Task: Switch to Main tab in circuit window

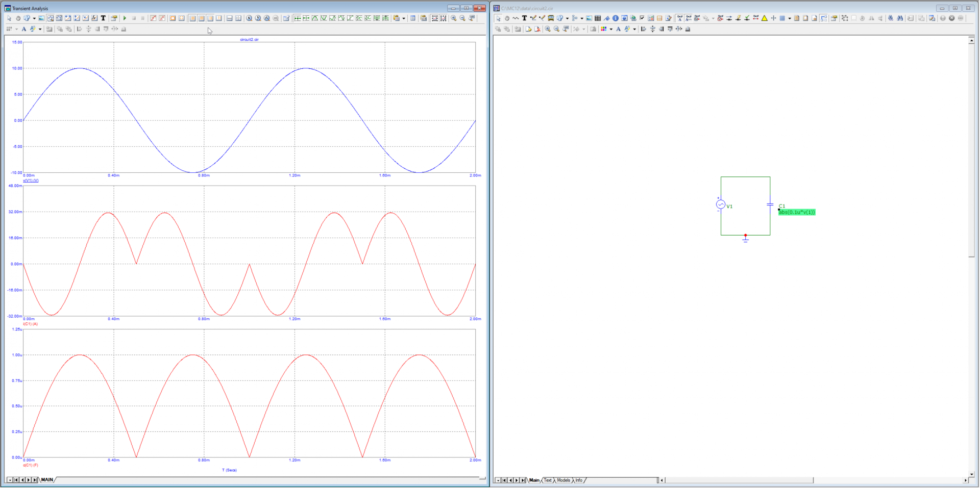Action: pyautogui.click(x=534, y=480)
